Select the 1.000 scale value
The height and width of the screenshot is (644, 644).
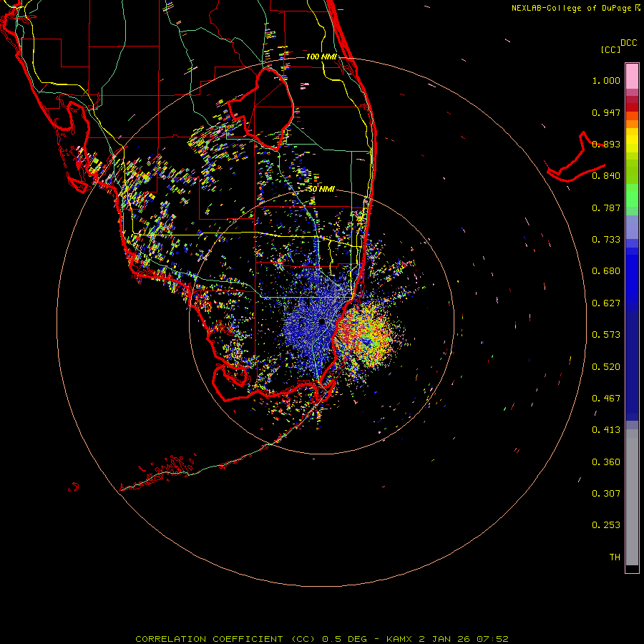pyautogui.click(x=606, y=80)
